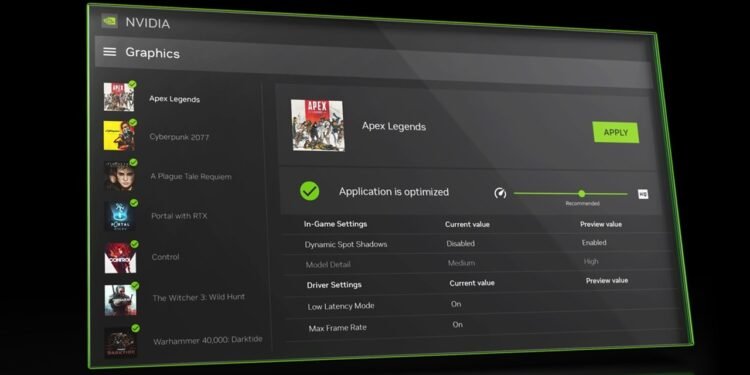Select Cyberpunk 2077 cover icon
Viewport: 750px width, 375px height.
119,135
